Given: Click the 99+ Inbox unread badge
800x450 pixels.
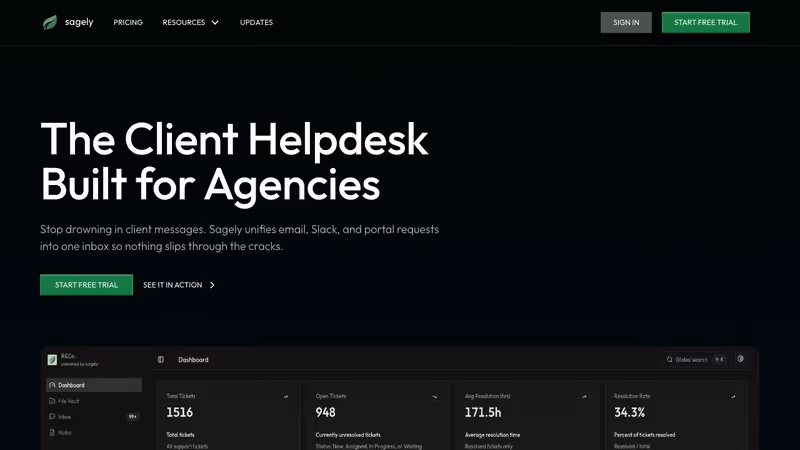Looking at the screenshot, I should (x=133, y=417).
